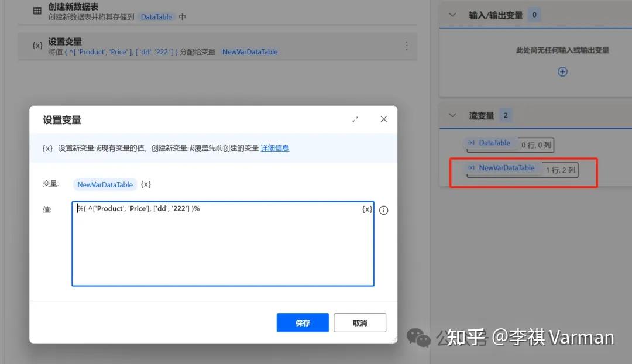This screenshot has width=632, height=364.
Task: Click inside the 值 value input field
Action: point(222,243)
